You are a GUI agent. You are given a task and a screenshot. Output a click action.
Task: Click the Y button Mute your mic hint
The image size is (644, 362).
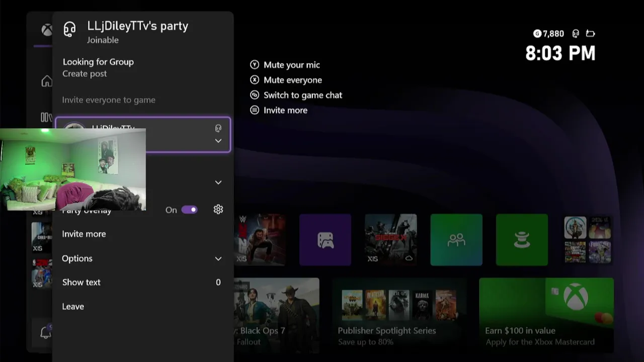[255, 65]
